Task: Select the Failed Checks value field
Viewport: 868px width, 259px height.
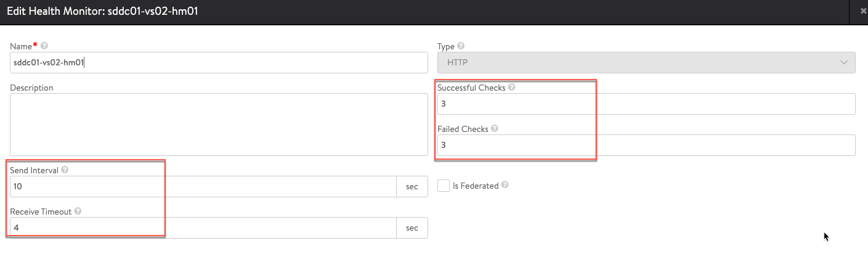Action: pos(646,146)
